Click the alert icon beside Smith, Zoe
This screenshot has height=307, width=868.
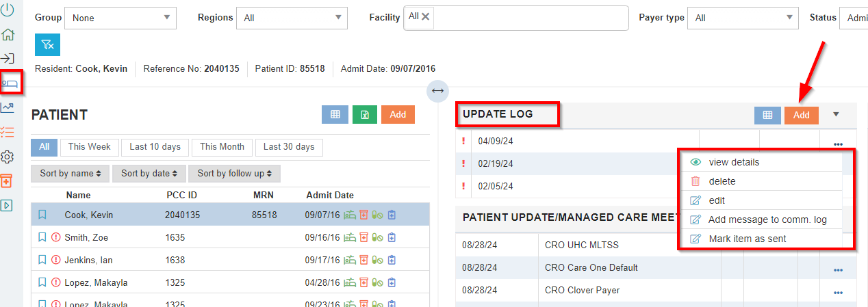pos(56,237)
